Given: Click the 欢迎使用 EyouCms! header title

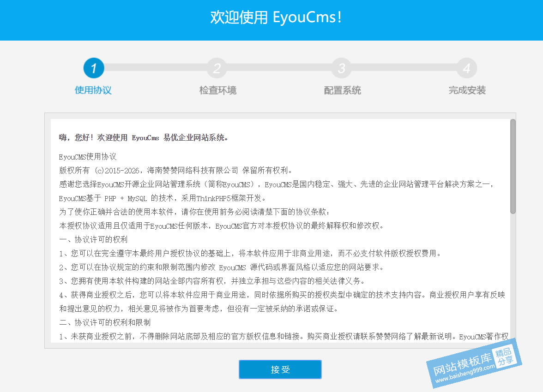Looking at the screenshot, I should 276,18.
